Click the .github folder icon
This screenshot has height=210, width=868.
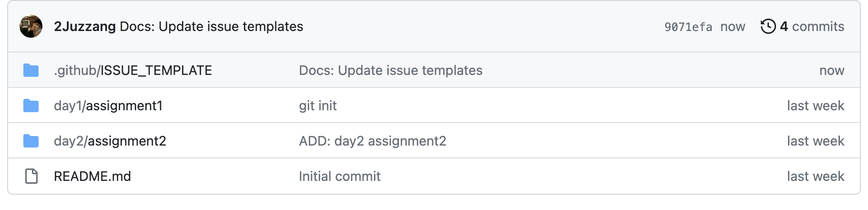tap(31, 71)
